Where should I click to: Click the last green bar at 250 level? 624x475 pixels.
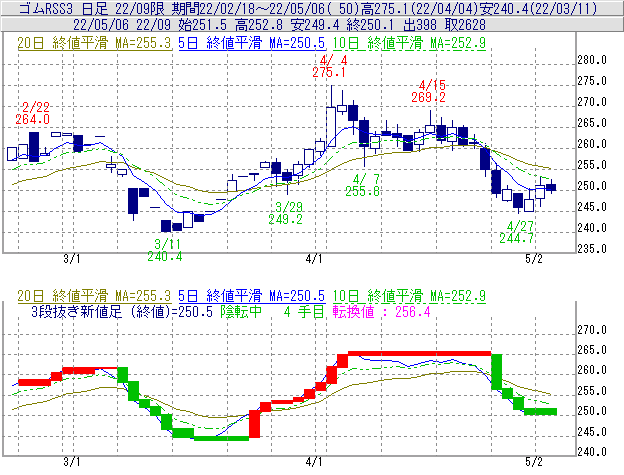(540, 412)
